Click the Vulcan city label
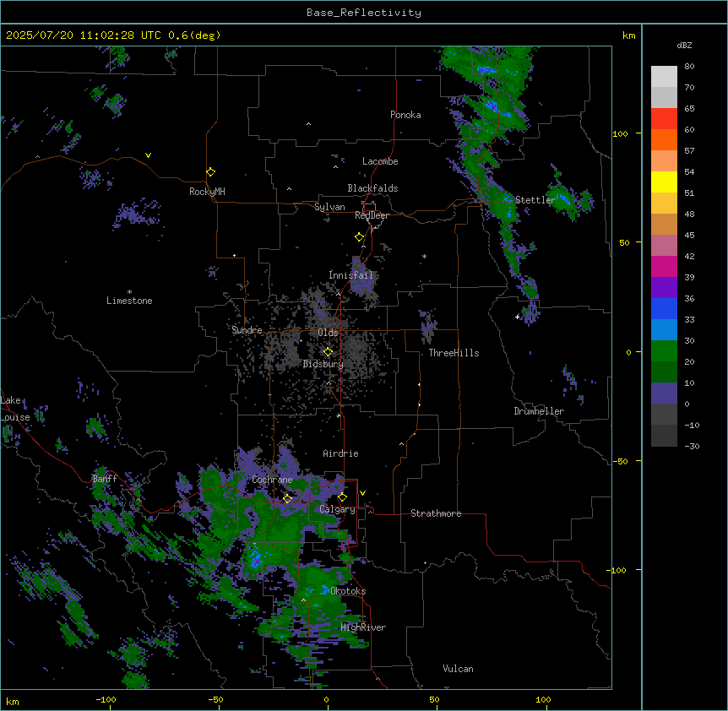The width and height of the screenshot is (728, 711). pyautogui.click(x=458, y=669)
